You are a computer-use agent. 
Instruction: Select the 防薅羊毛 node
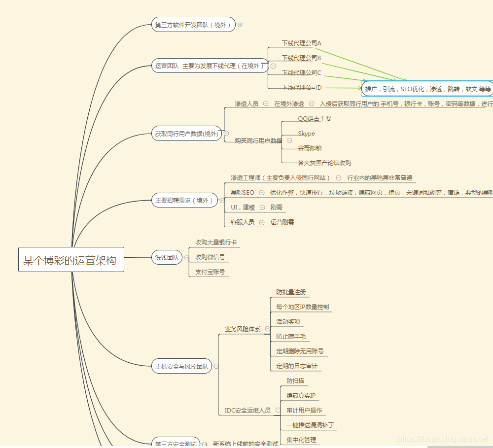tap(291, 337)
